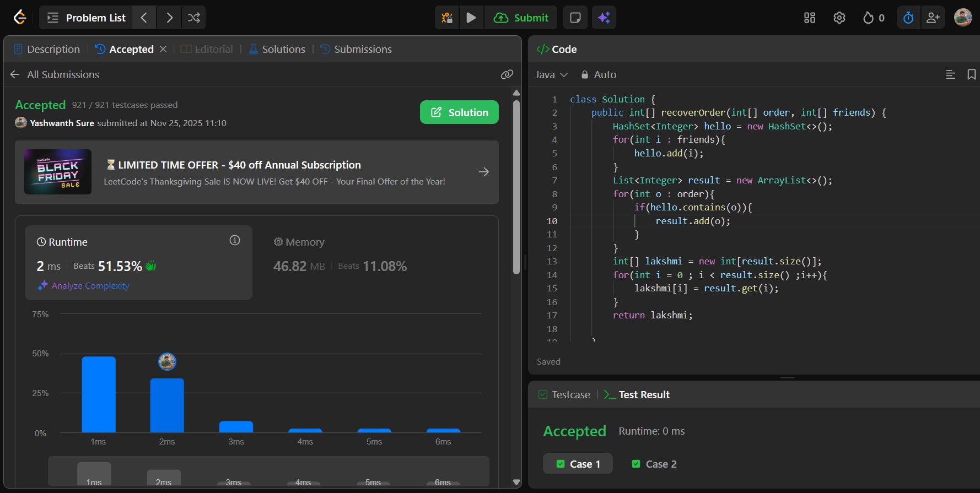Switch to the Submissions tab
The height and width of the screenshot is (493, 980).
click(356, 49)
